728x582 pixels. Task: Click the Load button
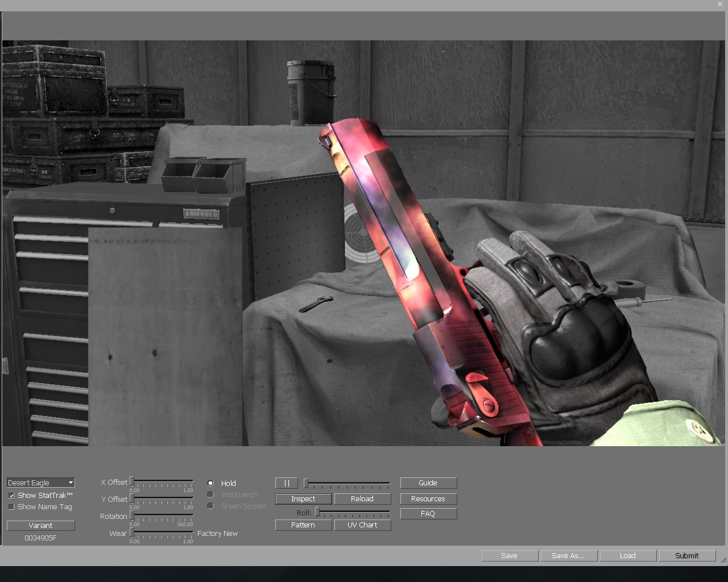(x=628, y=556)
